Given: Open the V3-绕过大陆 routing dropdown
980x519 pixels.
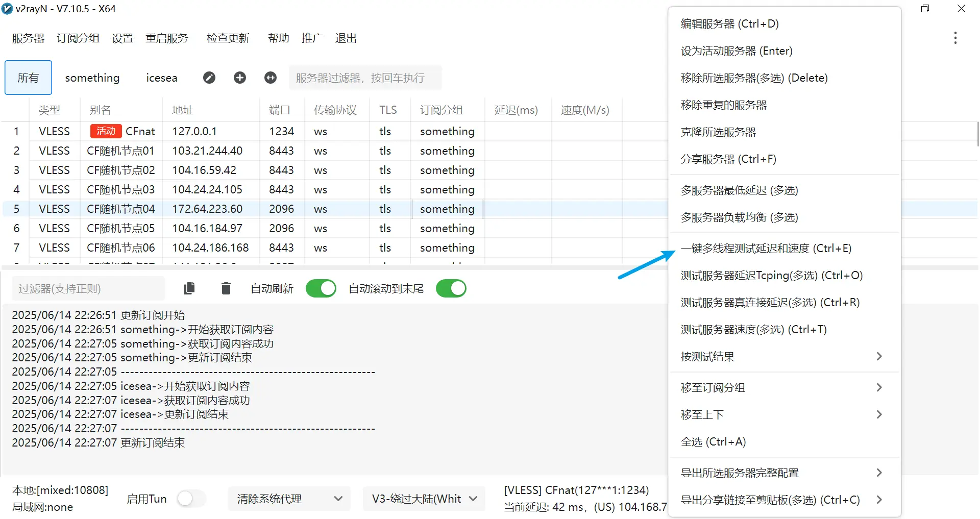Looking at the screenshot, I should 424,499.
